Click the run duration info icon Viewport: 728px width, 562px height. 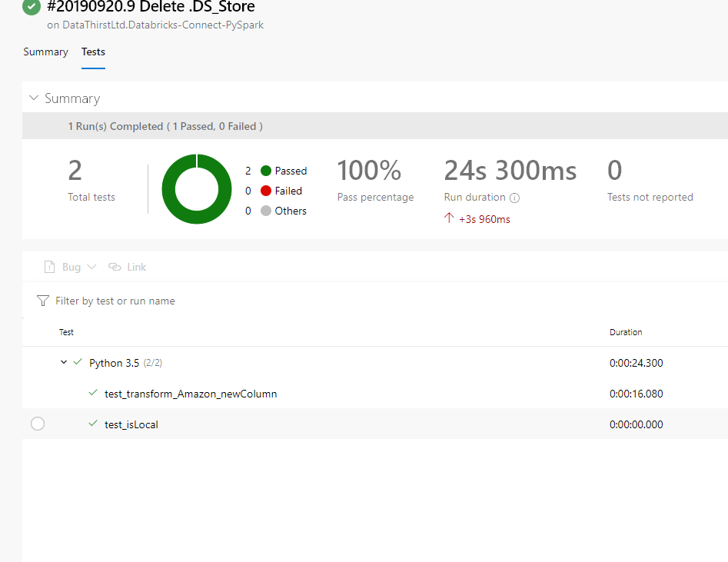514,198
